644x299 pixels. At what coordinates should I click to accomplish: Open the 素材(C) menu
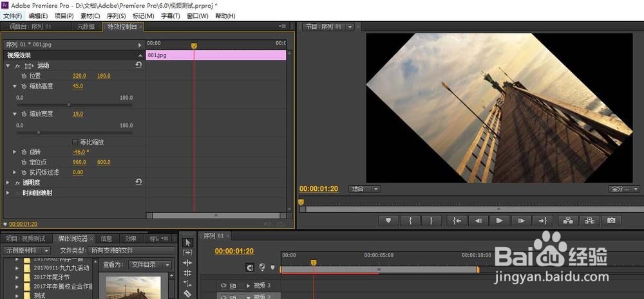point(90,16)
